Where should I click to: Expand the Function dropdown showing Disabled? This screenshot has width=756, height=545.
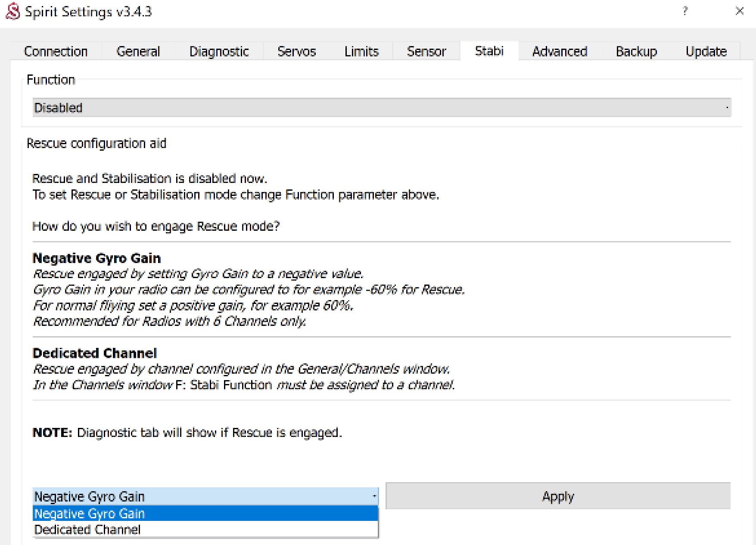tap(381, 108)
